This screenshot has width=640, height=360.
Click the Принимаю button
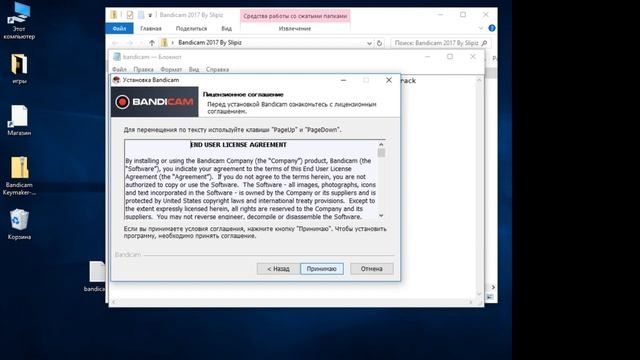322,269
